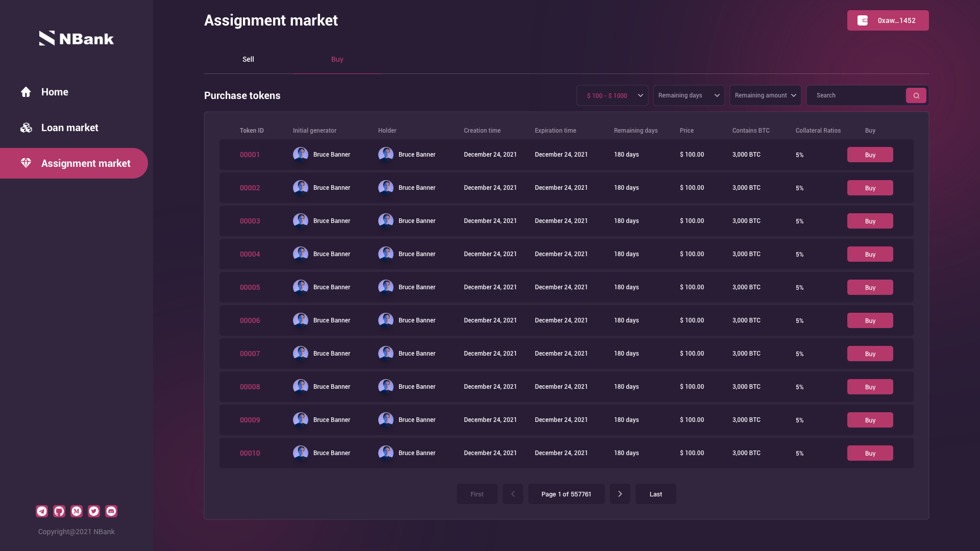Click the Medium social icon
Image resolution: width=980 pixels, height=551 pixels.
77,511
